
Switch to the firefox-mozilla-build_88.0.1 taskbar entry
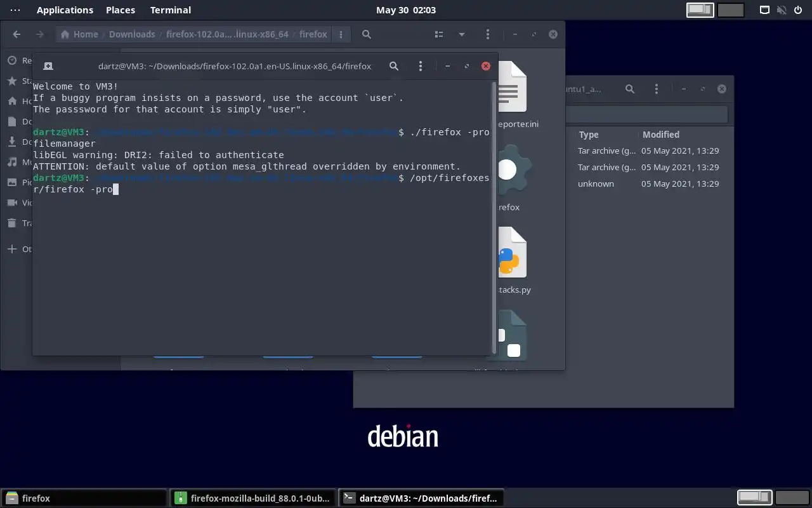tap(253, 498)
